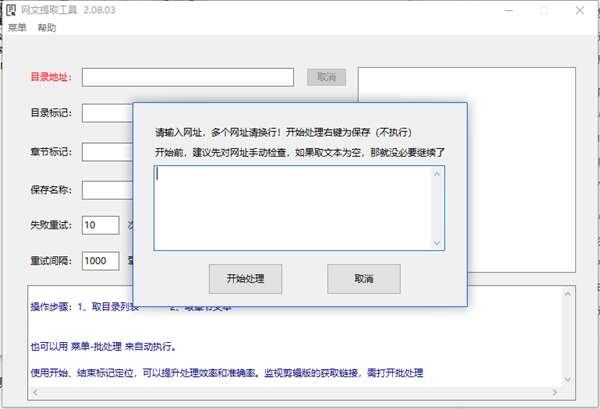Click the 使用开始、结束标记定位 instruction line

click(x=227, y=373)
